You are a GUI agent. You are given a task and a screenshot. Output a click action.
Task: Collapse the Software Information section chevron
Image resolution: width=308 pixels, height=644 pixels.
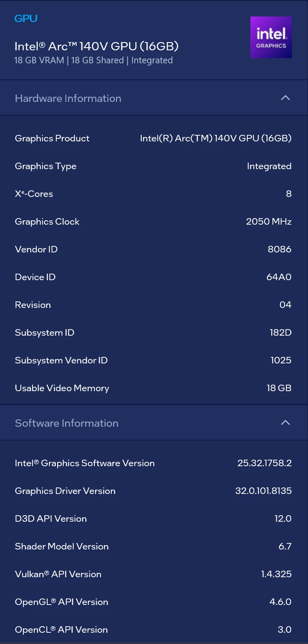click(x=285, y=423)
